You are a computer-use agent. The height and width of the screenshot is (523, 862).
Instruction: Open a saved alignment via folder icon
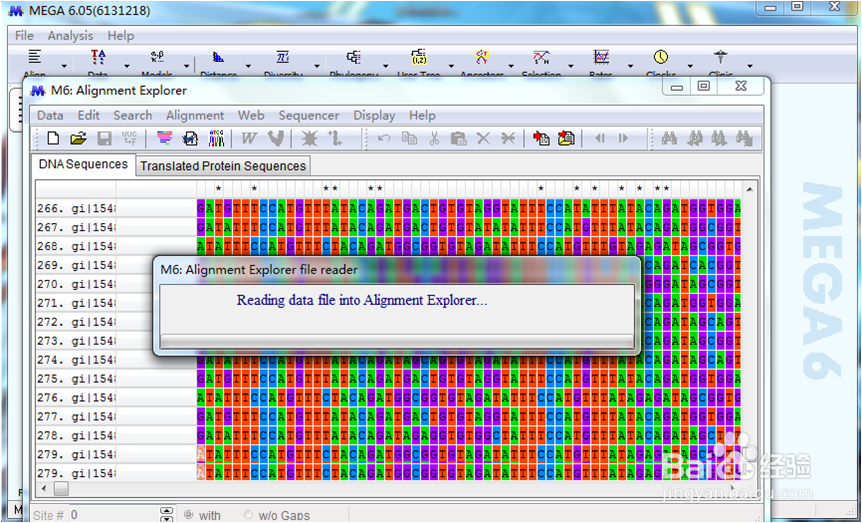pyautogui.click(x=78, y=139)
